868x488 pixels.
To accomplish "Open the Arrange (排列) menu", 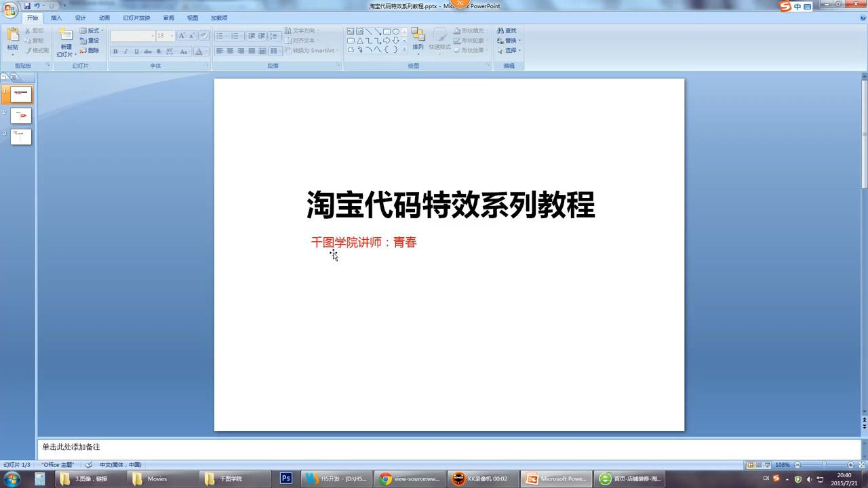I will coord(418,41).
